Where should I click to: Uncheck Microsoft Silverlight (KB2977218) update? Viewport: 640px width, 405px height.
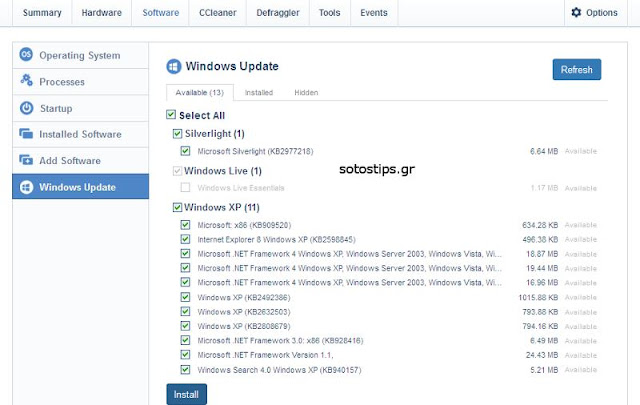[185, 151]
